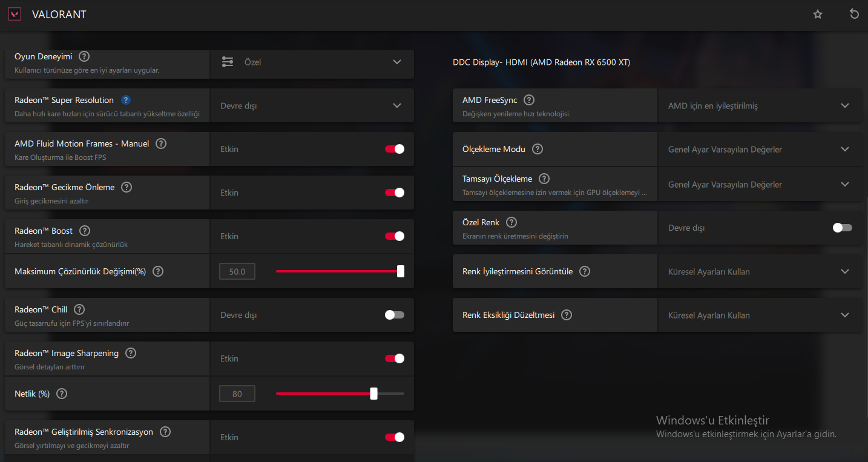Click help icon next to Özel Renk

[511, 222]
